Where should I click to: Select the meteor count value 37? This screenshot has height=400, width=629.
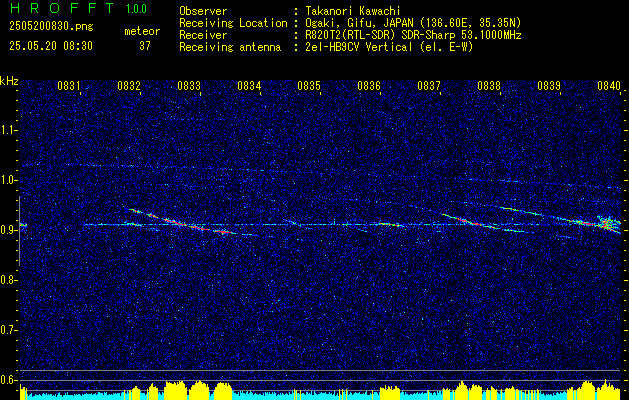point(145,46)
